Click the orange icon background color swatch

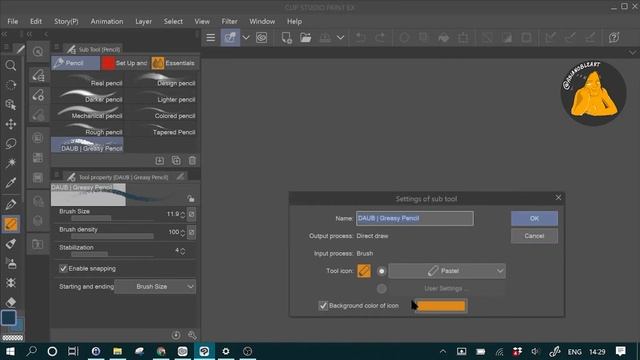[440, 306]
